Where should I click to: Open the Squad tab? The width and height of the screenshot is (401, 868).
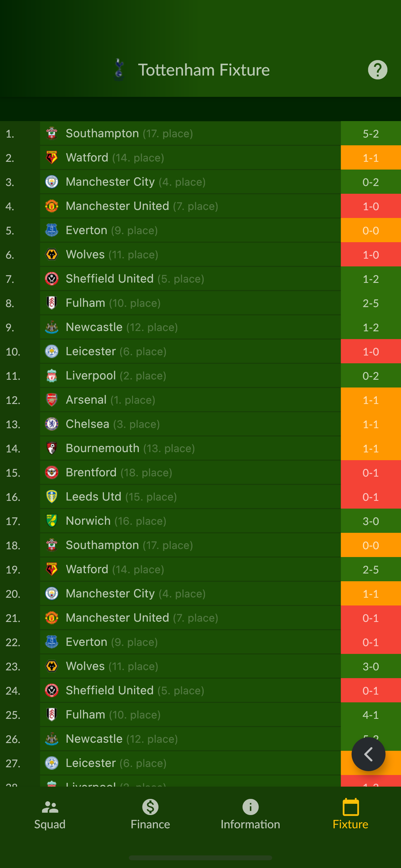coord(50,814)
